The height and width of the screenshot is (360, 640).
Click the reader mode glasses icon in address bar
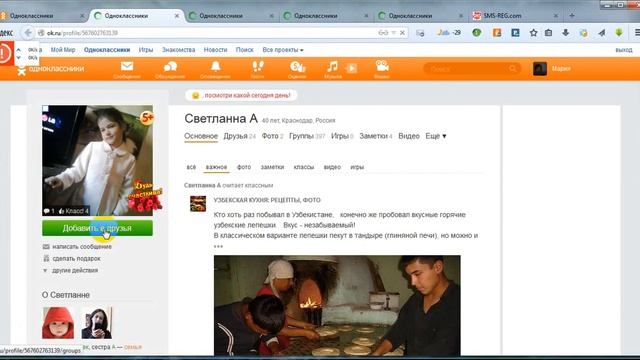coord(383,33)
